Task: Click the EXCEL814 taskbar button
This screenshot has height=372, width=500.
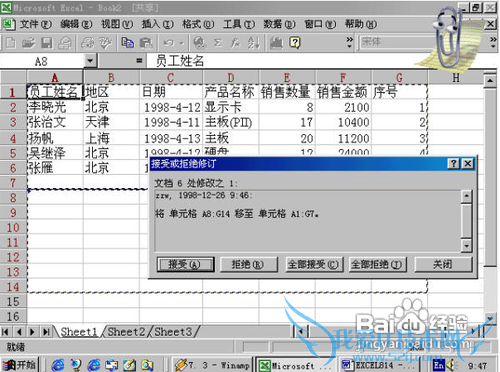Action: (x=378, y=365)
